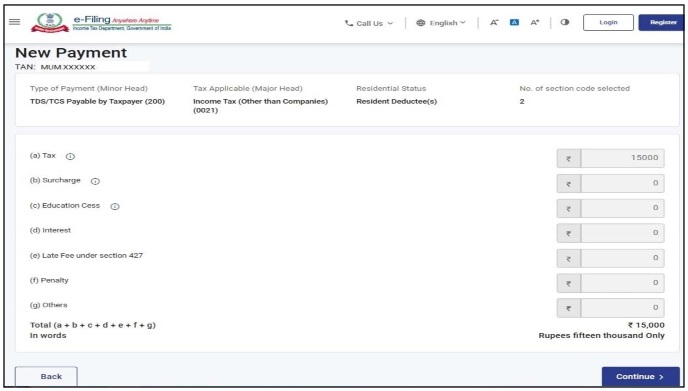Screen dimensions: 688x391
Task: Click the Others amount input field
Action: pos(622,308)
